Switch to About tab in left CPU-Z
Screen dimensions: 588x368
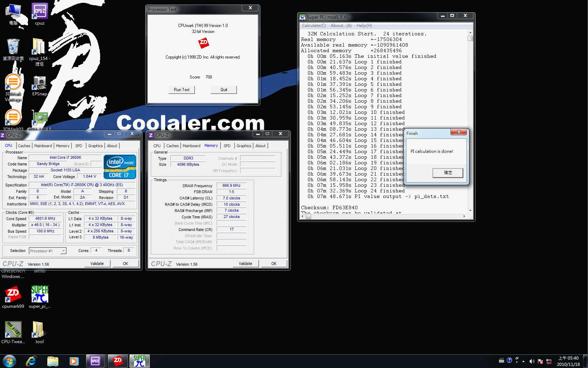click(112, 146)
